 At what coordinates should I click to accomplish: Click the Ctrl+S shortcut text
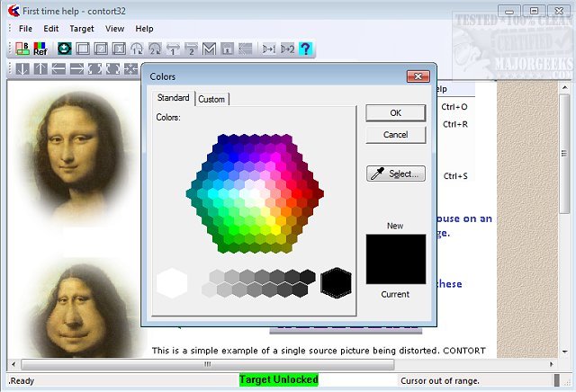(x=455, y=176)
